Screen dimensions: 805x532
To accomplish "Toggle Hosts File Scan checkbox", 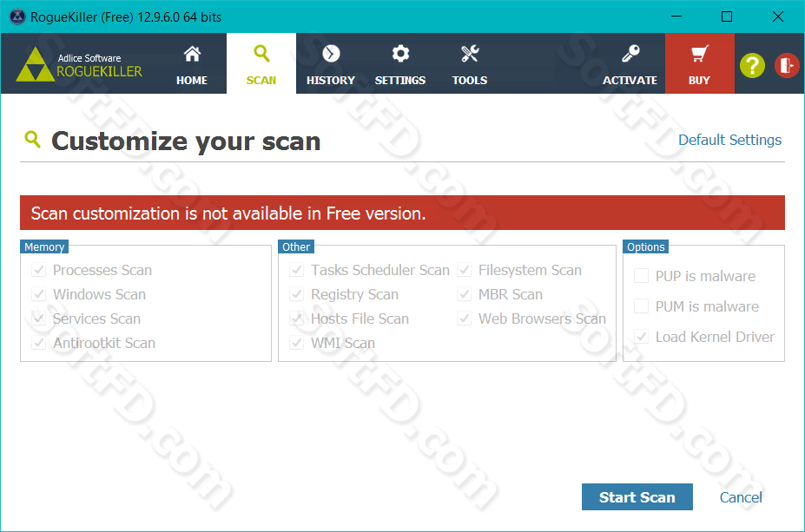I will coord(297,318).
